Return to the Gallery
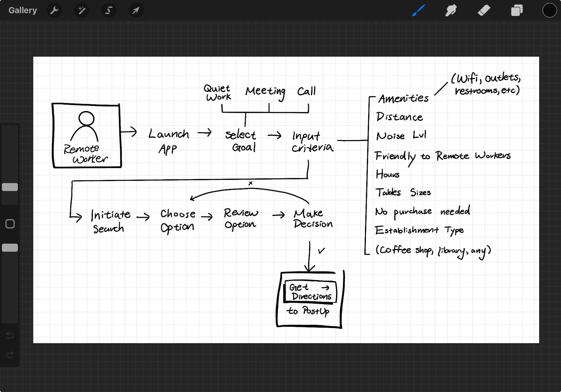 pos(23,10)
